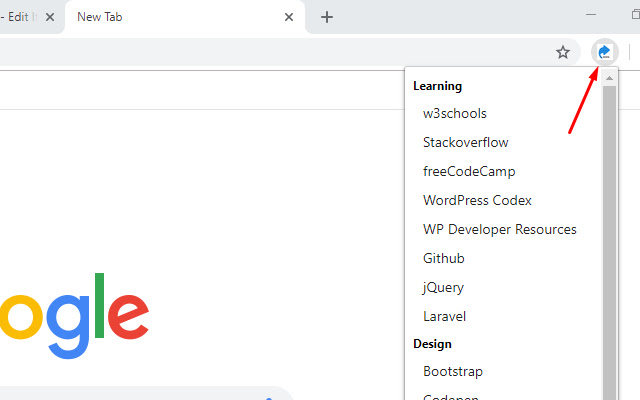Open a new tab with the plus button
Viewport: 640px width, 400px height.
click(327, 17)
